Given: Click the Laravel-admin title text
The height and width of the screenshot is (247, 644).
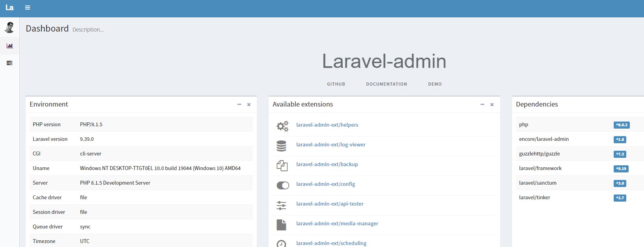Looking at the screenshot, I should point(384,61).
